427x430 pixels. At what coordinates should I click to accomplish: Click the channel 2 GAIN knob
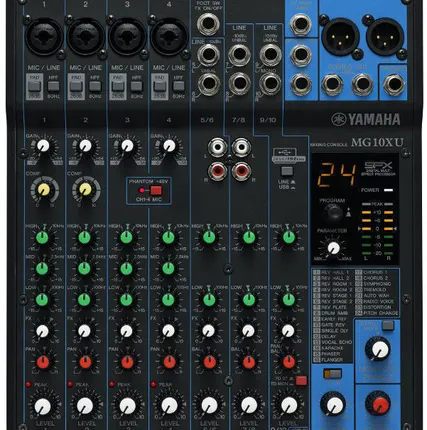coord(85,146)
